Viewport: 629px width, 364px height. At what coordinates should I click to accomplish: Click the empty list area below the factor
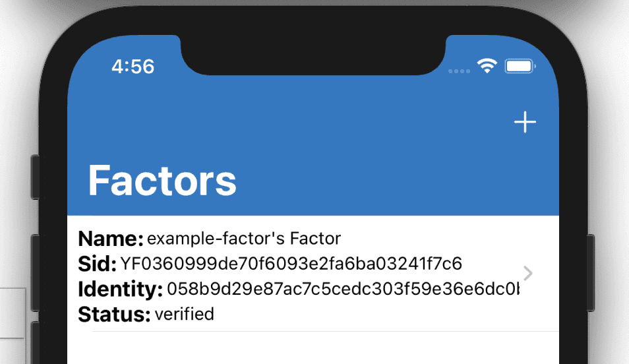[313, 348]
